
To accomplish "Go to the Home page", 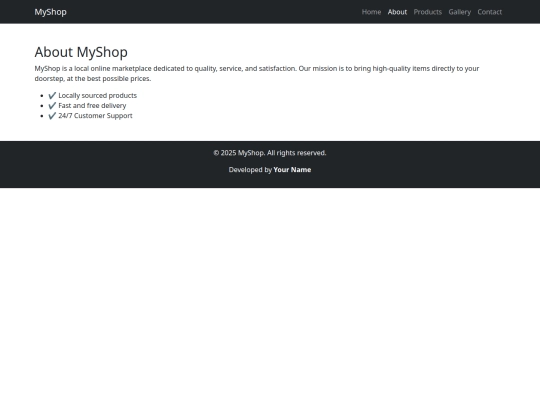I will (x=371, y=12).
